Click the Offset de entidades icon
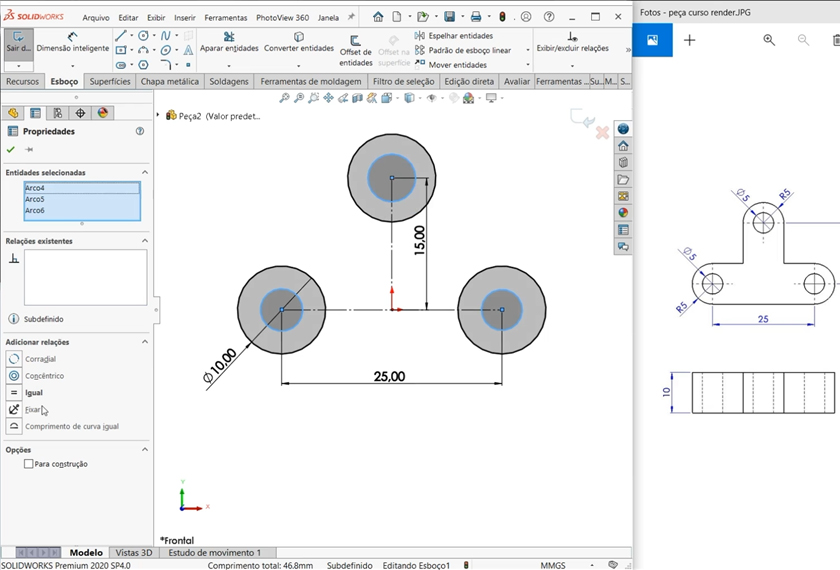 point(355,41)
